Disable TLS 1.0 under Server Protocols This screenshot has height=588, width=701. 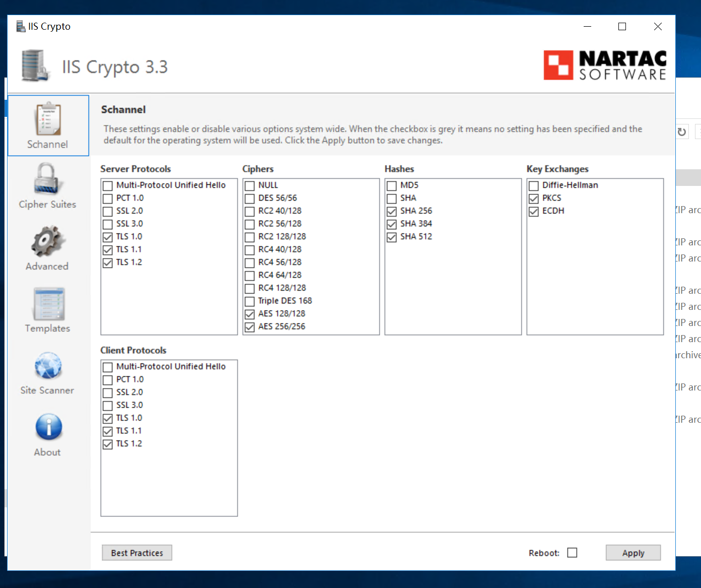pyautogui.click(x=107, y=237)
